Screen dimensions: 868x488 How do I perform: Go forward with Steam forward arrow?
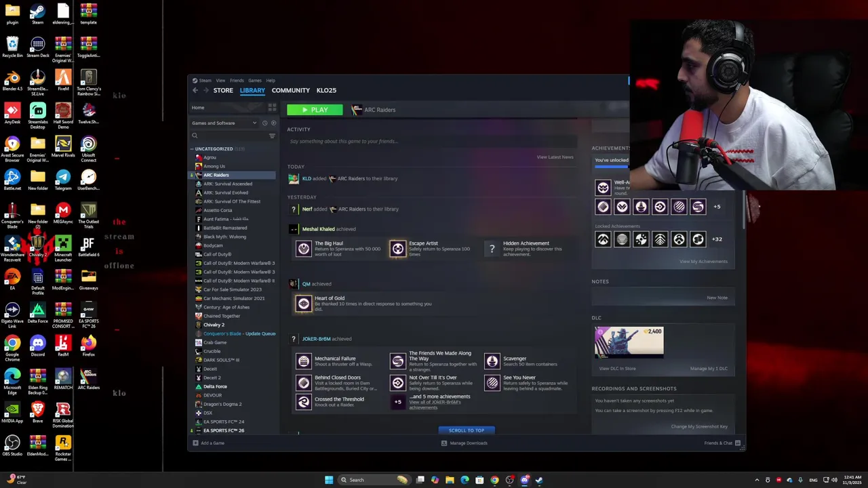tap(205, 90)
